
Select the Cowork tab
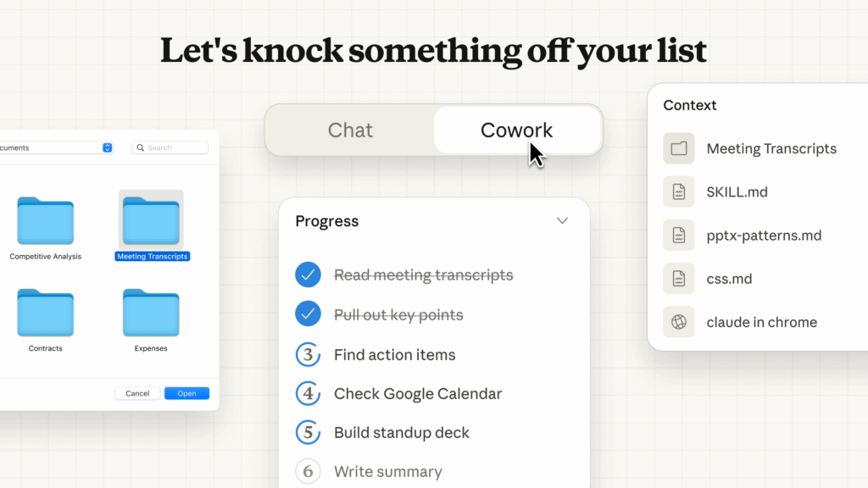click(x=517, y=130)
